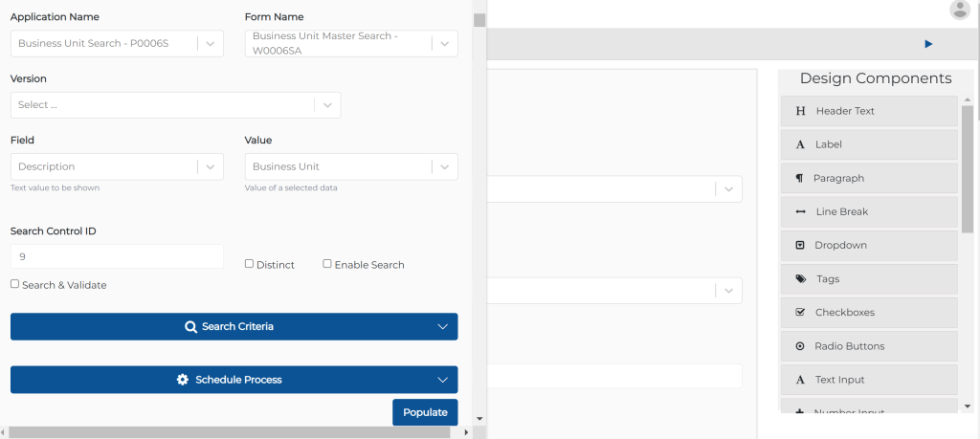Open the Version select dropdown

(x=175, y=105)
